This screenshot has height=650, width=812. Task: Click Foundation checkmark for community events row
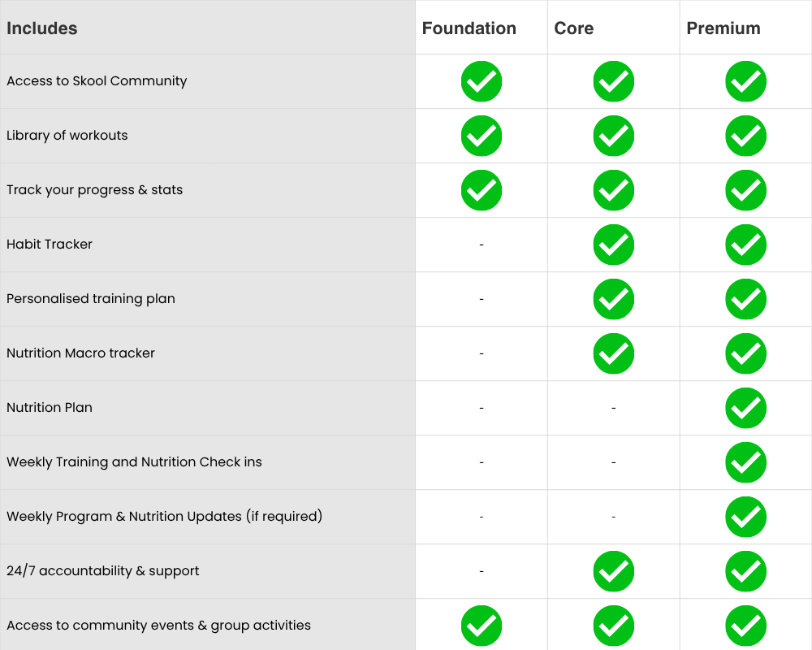point(482,626)
